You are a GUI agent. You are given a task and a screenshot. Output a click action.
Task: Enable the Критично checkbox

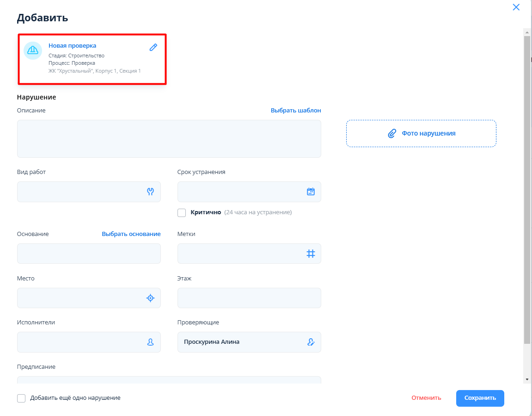(x=182, y=213)
